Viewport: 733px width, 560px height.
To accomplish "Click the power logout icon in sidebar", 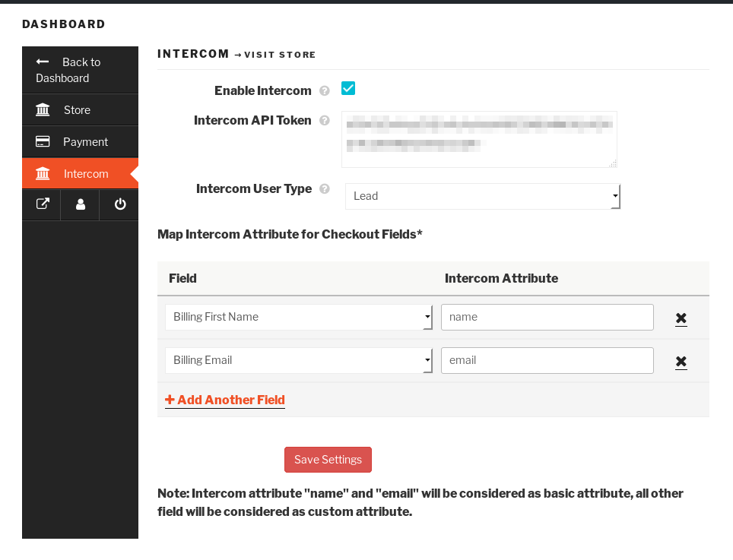I will (x=120, y=204).
